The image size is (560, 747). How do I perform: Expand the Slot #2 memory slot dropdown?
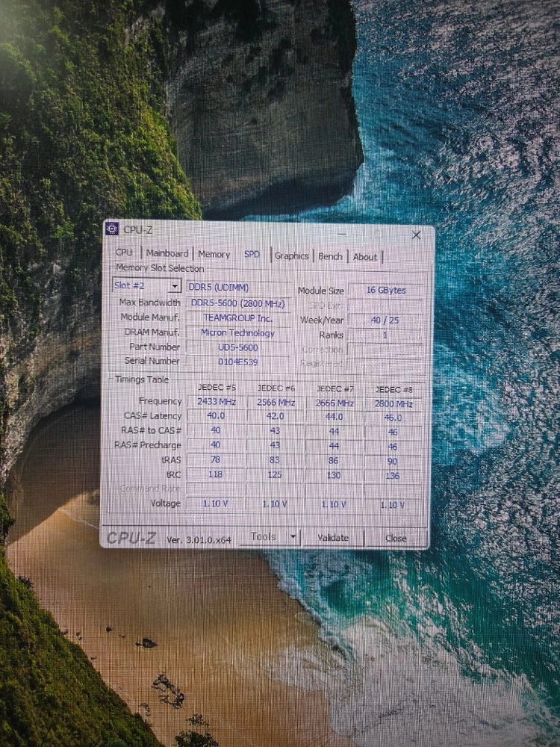(x=175, y=286)
